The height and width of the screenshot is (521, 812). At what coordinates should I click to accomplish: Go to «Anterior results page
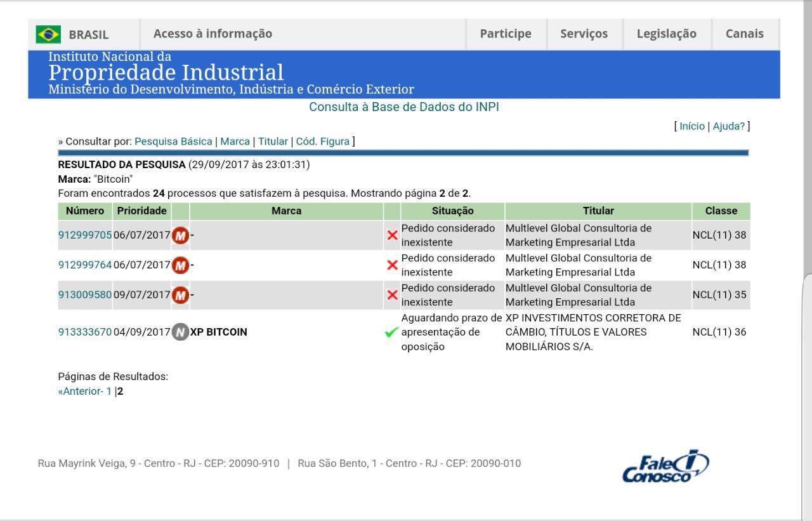pos(81,392)
